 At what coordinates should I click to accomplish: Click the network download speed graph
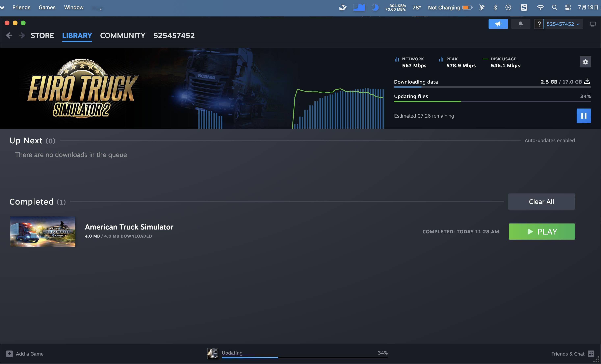point(338,109)
